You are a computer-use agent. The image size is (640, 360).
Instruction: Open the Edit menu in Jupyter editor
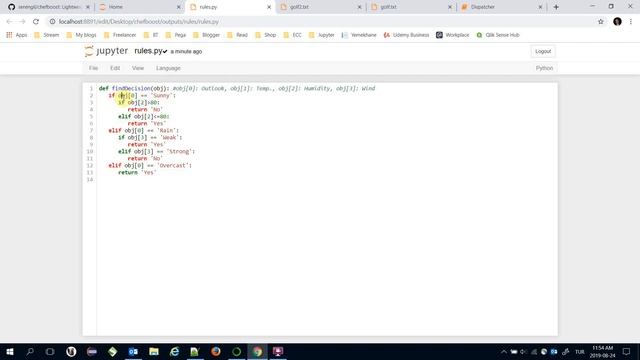pos(115,68)
